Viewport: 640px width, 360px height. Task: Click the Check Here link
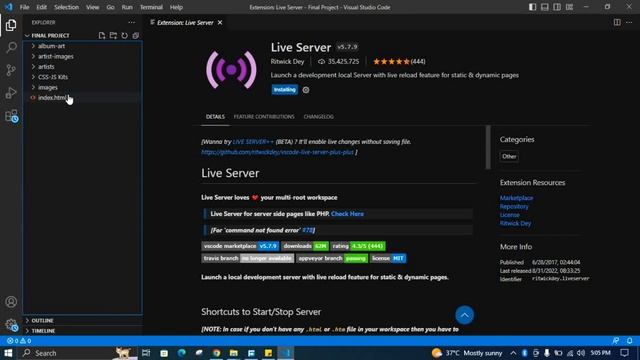click(347, 214)
